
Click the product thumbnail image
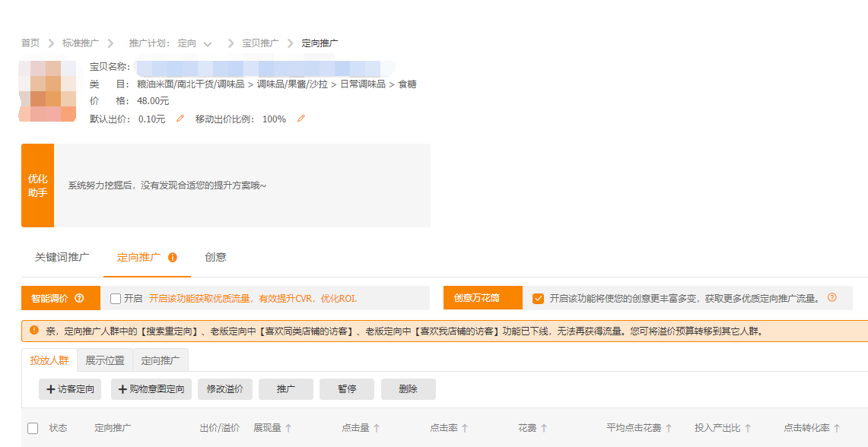tap(48, 90)
